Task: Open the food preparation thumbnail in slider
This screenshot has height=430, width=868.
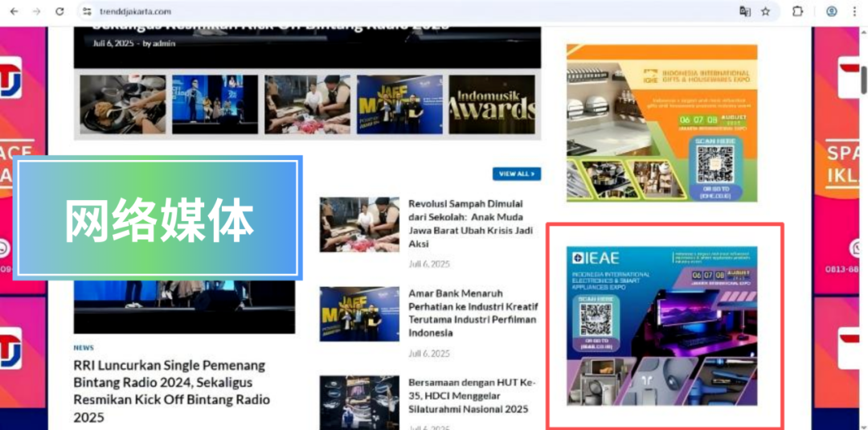Action: (x=123, y=104)
